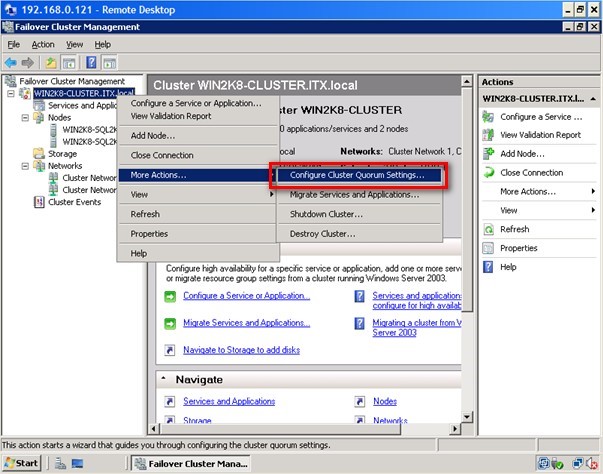603x474 pixels.
Task: Open Migrating a cluster from Server 2003 link
Action: [417, 328]
